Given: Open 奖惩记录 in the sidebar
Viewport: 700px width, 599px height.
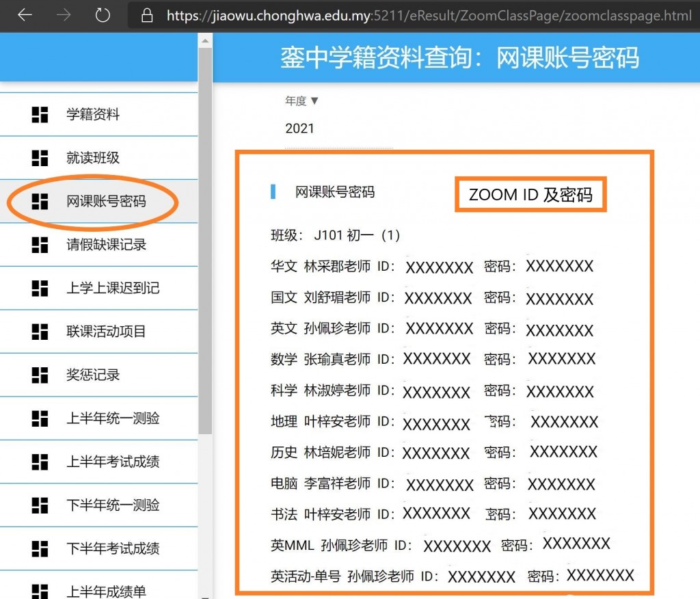Looking at the screenshot, I should [x=98, y=375].
